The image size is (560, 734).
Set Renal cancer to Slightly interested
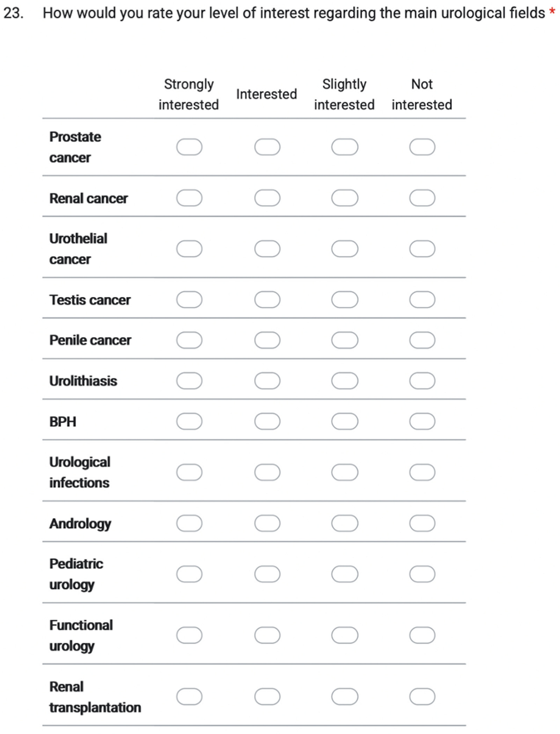click(345, 198)
